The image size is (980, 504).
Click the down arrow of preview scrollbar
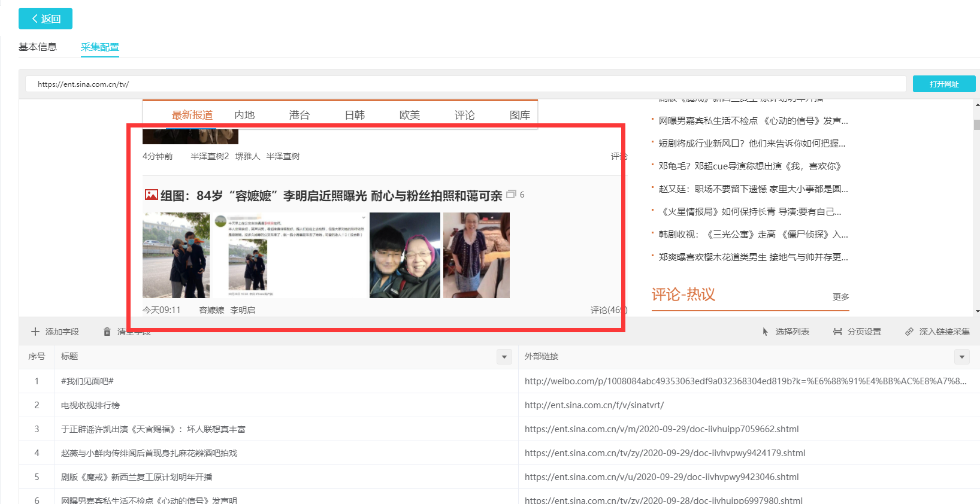coord(977,311)
